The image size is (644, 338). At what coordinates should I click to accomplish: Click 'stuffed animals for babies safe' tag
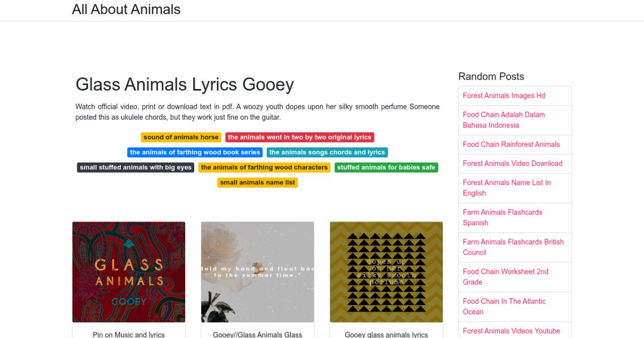tap(386, 167)
